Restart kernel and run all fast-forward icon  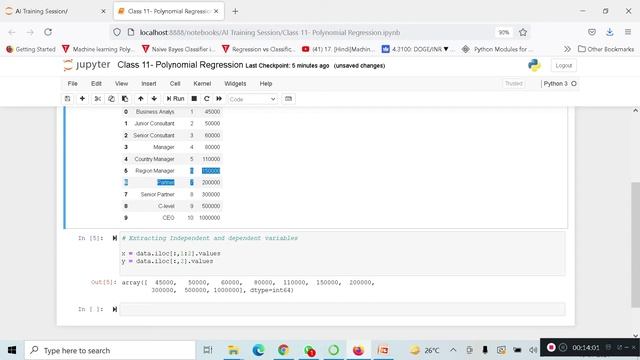[x=219, y=99]
